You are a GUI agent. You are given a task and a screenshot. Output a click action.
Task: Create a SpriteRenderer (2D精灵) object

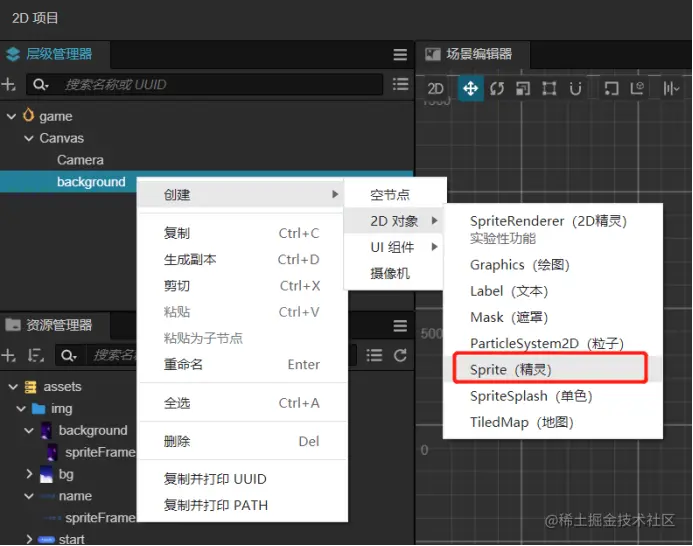[x=552, y=229]
